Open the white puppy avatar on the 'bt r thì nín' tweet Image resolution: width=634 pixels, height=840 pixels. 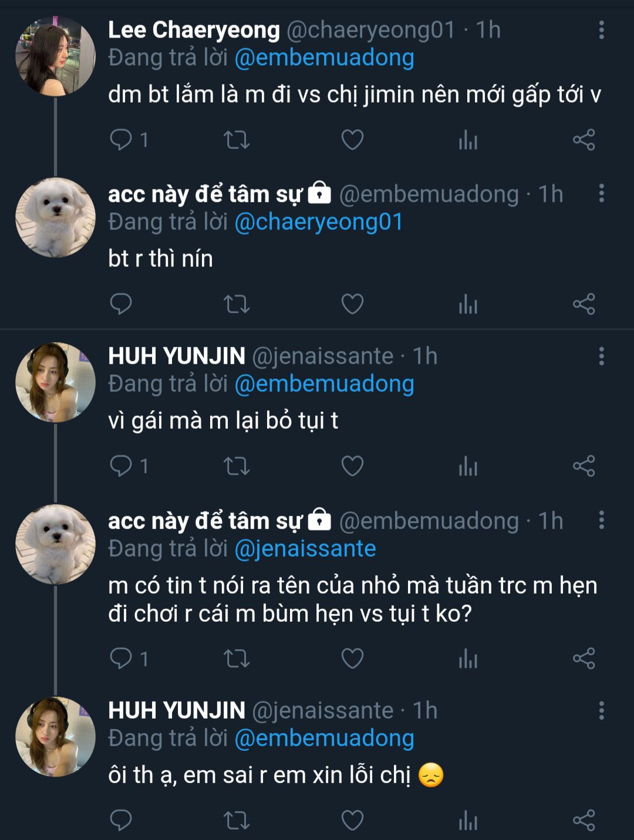[x=55, y=218]
